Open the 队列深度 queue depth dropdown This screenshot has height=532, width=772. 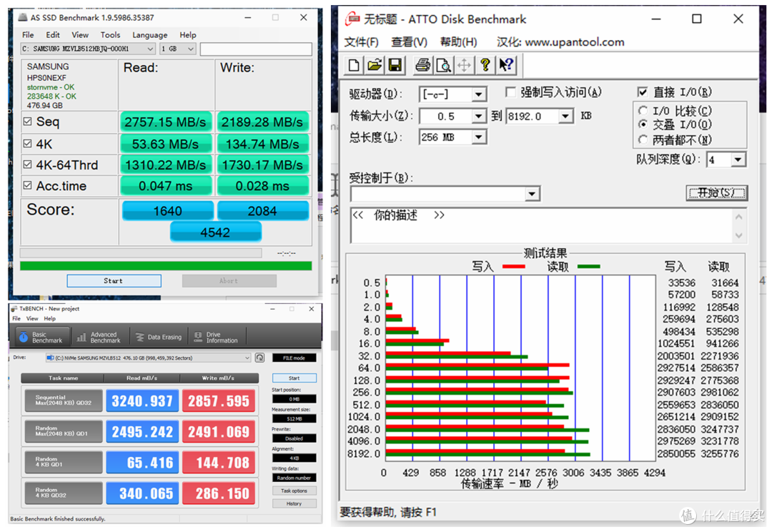click(738, 159)
